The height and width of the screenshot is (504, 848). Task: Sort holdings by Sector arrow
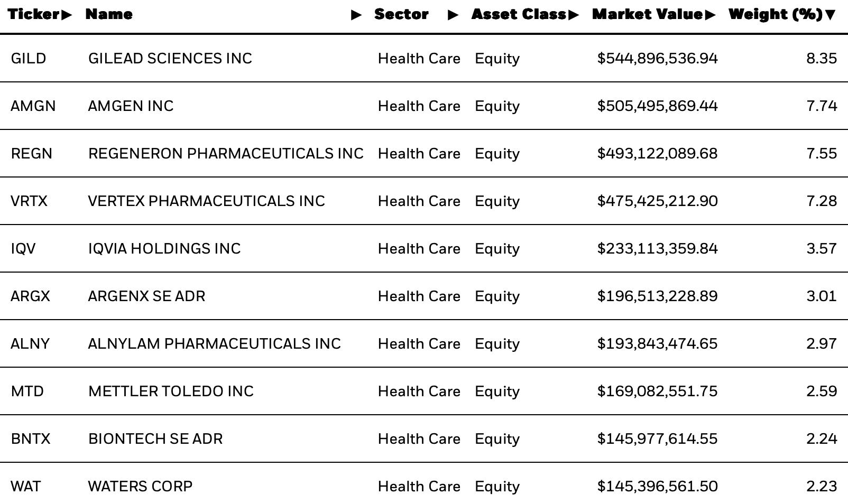pyautogui.click(x=453, y=15)
